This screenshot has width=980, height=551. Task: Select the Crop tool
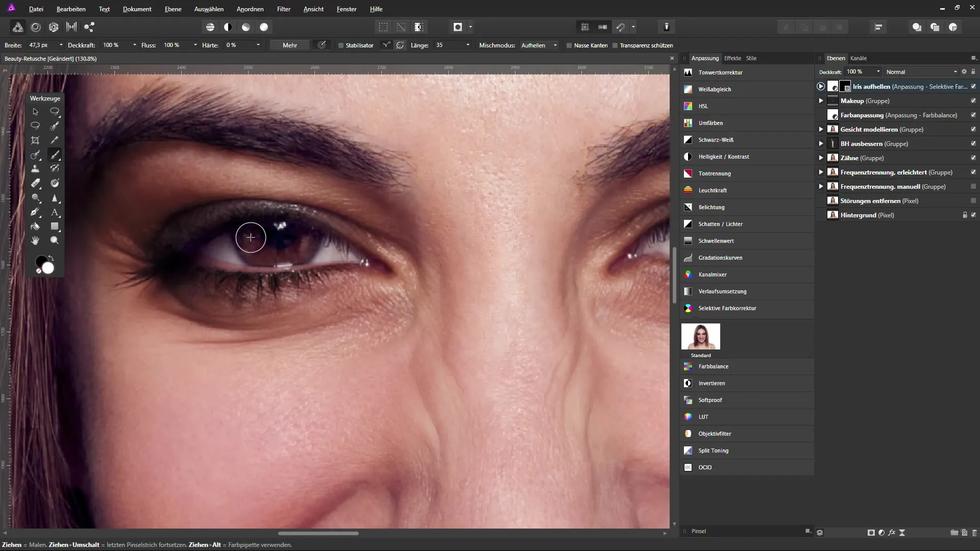(35, 140)
